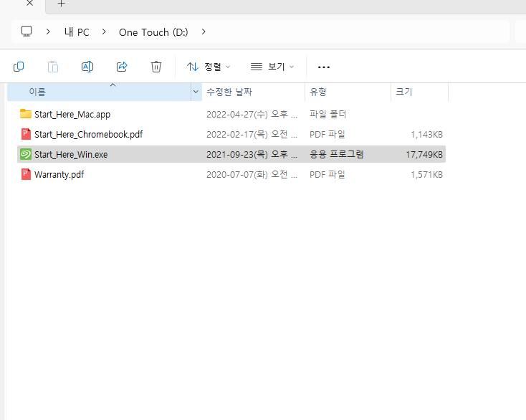Viewport: 526px width, 420px height.
Task: Click the Share icon in toolbar
Action: point(122,67)
